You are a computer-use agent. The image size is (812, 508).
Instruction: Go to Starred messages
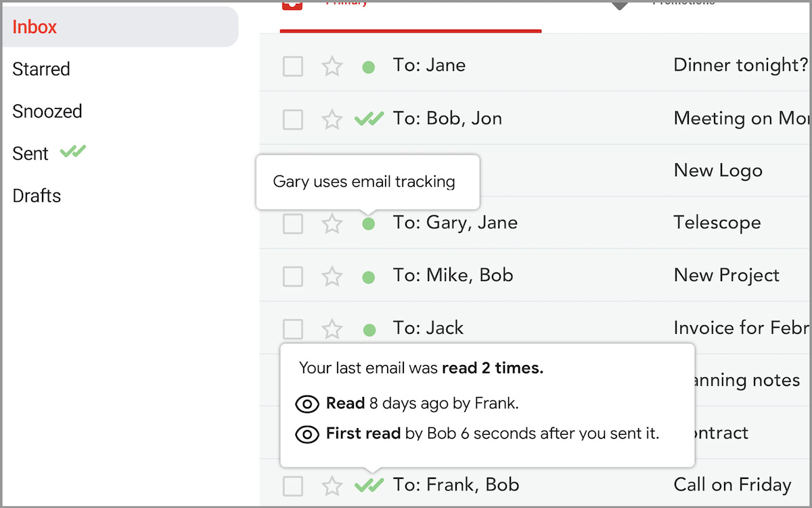click(41, 69)
